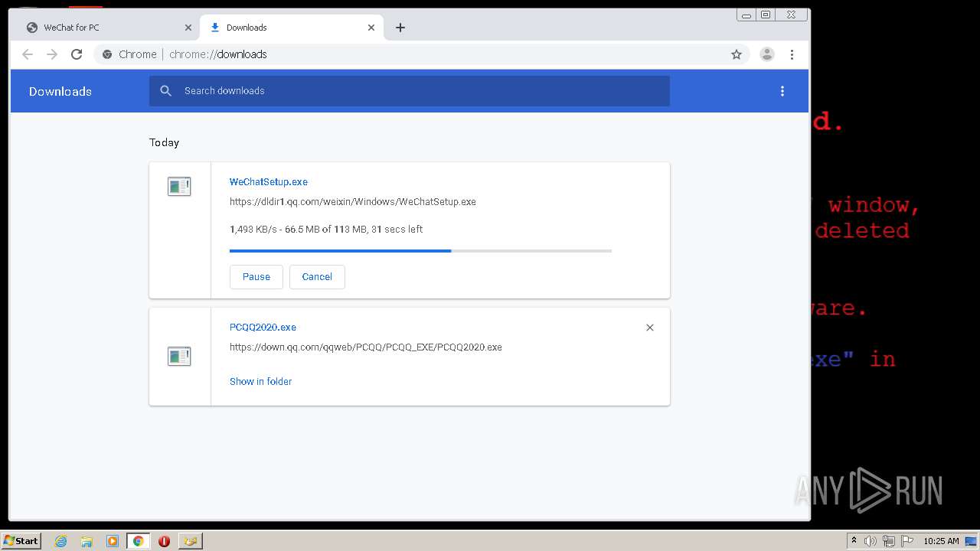This screenshot has height=551, width=980.
Task: Click the Today date heading
Action: 164,142
